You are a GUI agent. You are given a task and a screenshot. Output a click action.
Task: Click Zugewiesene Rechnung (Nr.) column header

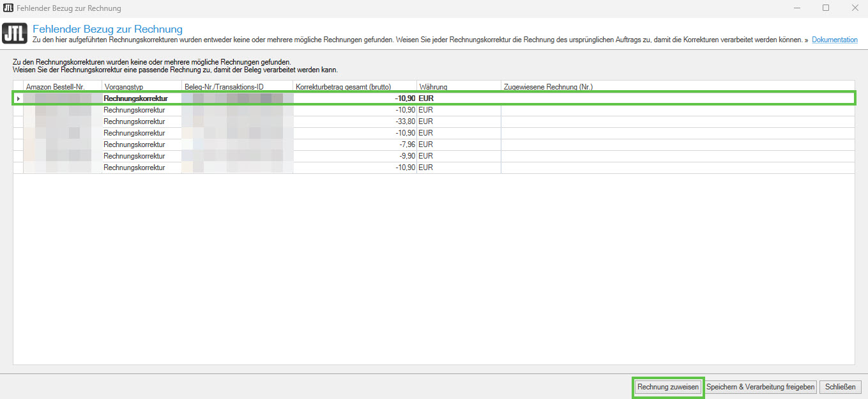click(548, 87)
